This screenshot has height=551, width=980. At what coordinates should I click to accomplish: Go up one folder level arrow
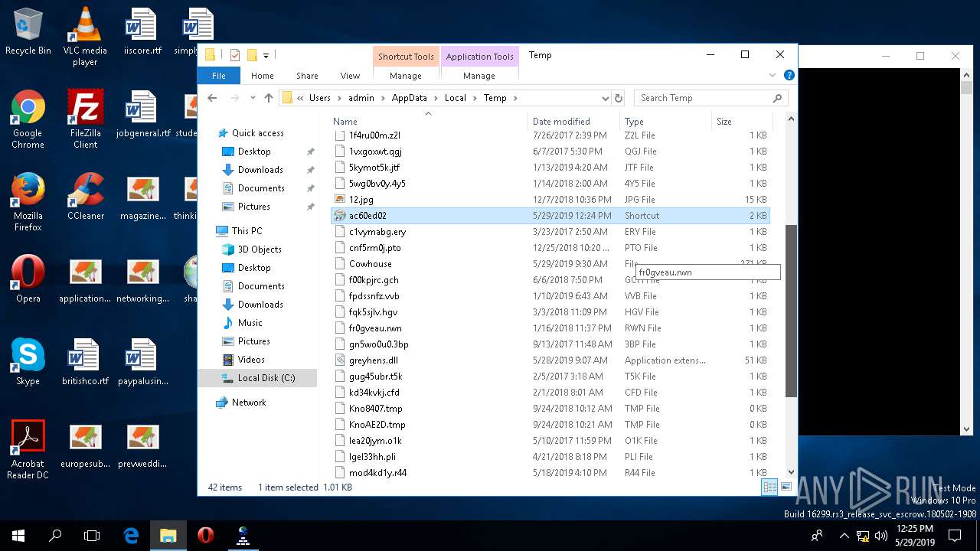(x=268, y=98)
